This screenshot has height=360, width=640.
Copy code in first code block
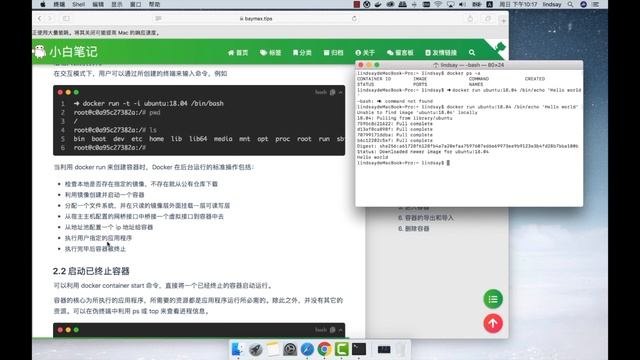pos(332,92)
